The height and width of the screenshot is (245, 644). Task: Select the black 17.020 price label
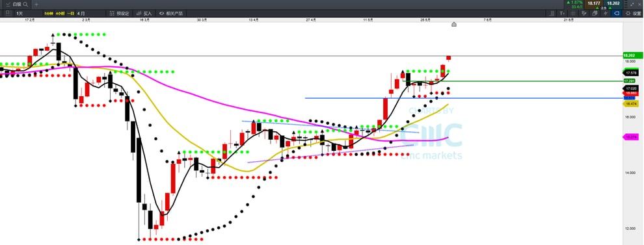(631, 88)
